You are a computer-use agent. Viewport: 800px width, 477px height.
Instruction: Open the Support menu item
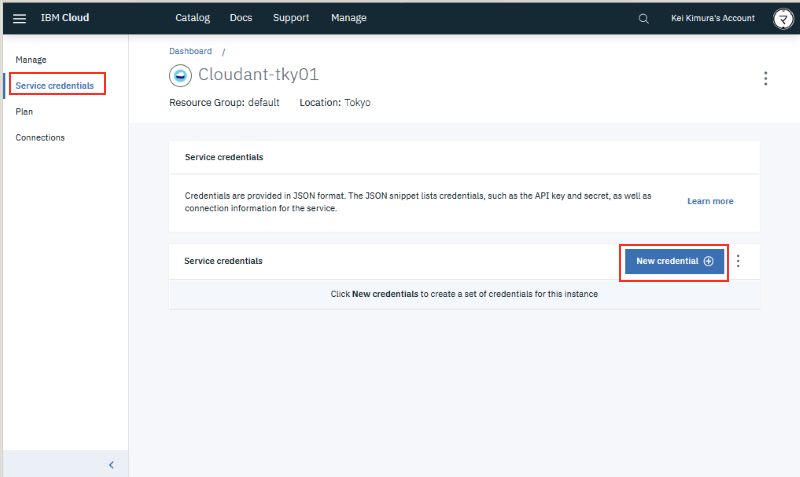click(291, 18)
